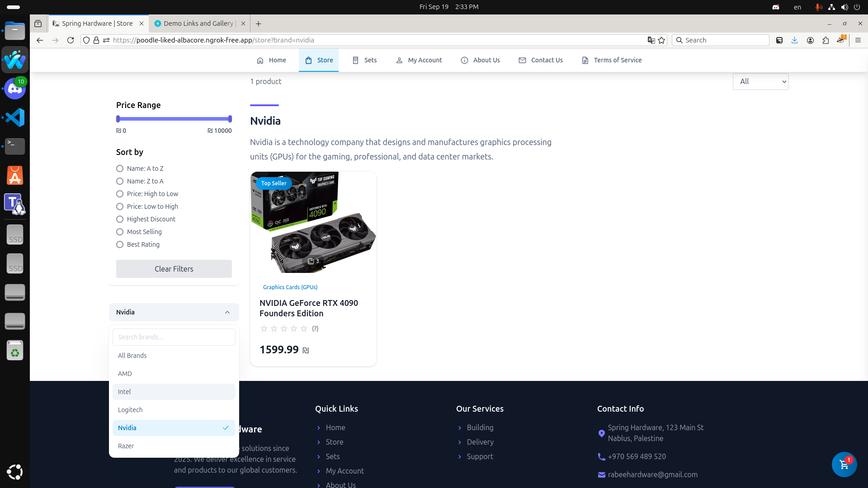Click the Discord tray icon in the top bar
This screenshot has height=488, width=868.
tap(776, 7)
